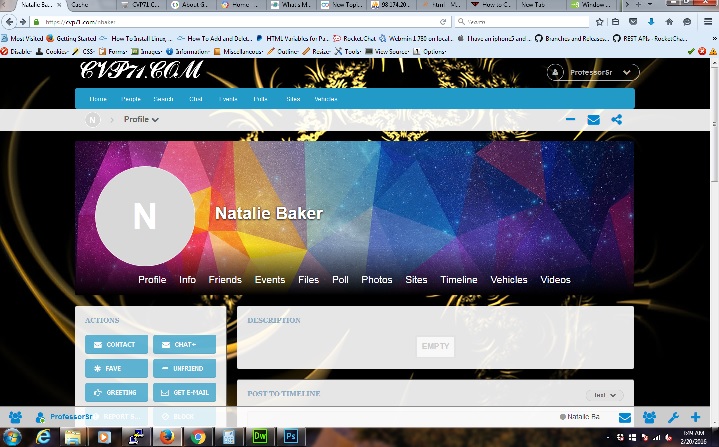Screen dimensions: 719x447
Task: Click the red error icon in the developer toolbar
Action: [702, 51]
